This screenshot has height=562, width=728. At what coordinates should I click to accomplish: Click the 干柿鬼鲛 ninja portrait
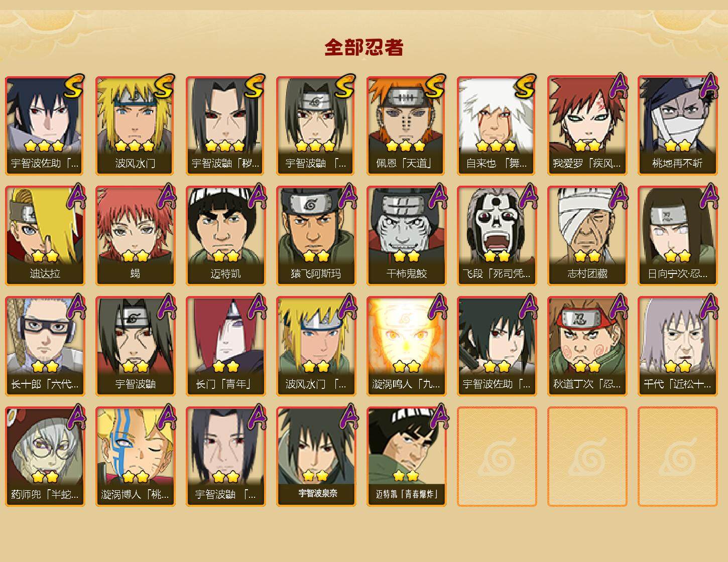pyautogui.click(x=406, y=226)
